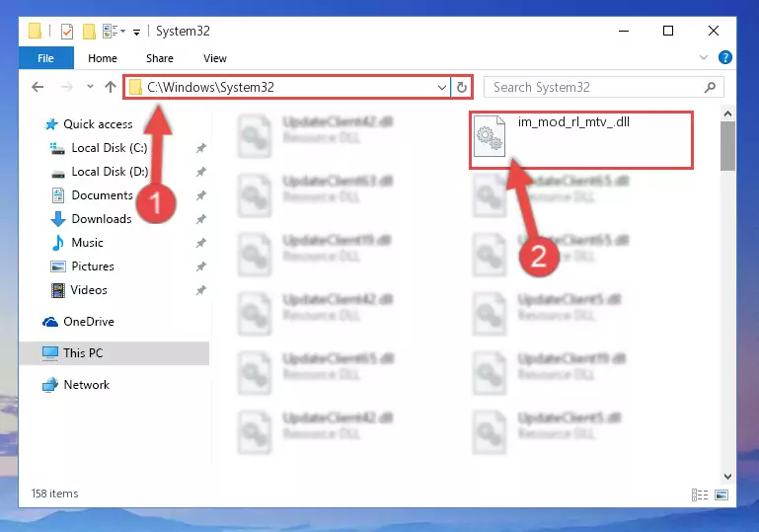Click the Music note icon
Screen dimensions: 759x532
coord(57,243)
